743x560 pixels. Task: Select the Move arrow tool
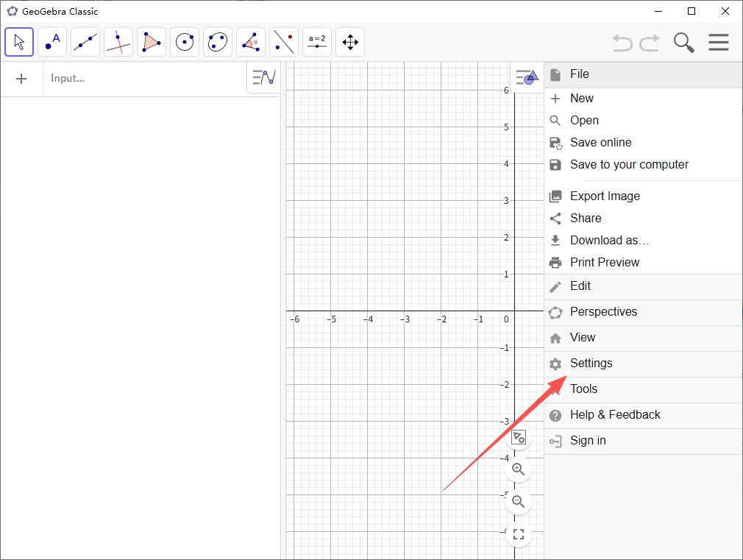coord(19,42)
